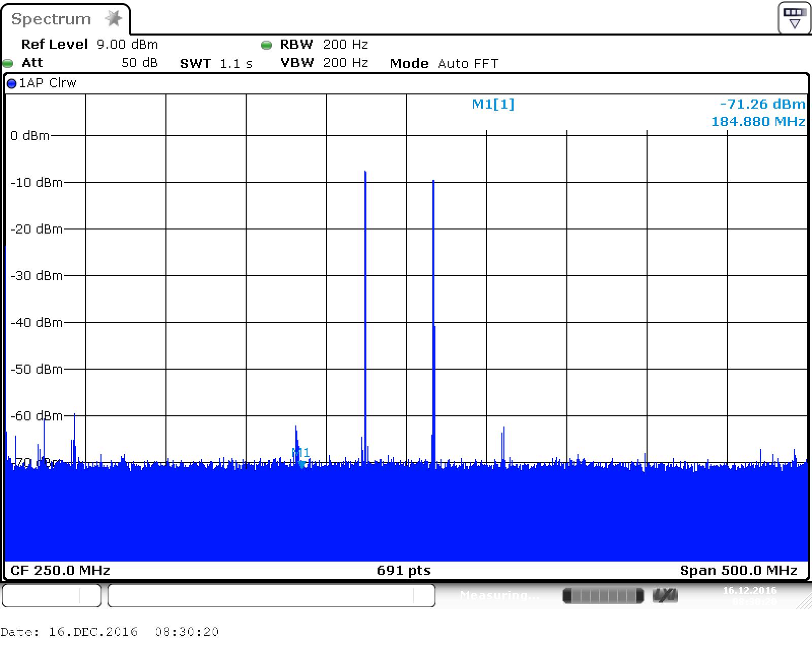Click the -50 dBm axis label

tap(37, 369)
